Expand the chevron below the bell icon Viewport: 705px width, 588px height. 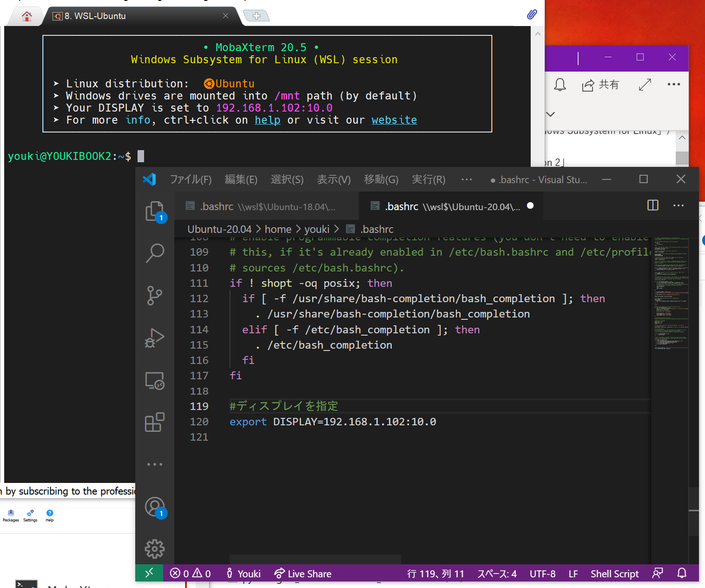point(551,114)
